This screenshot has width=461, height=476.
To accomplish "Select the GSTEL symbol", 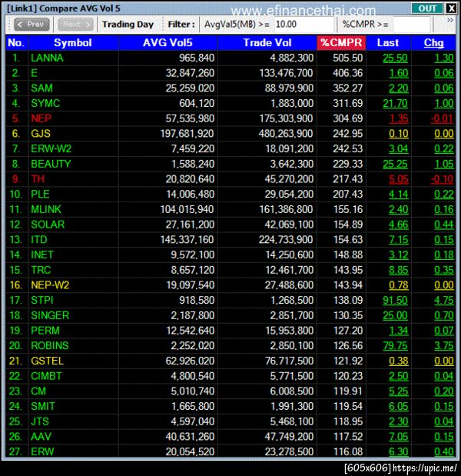I will coord(48,361).
